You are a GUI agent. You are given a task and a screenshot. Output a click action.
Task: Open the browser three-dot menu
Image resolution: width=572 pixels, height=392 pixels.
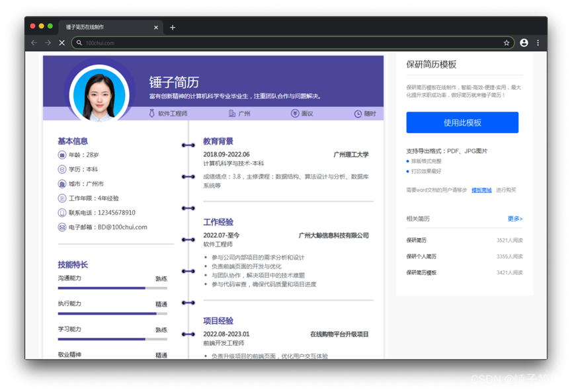(x=538, y=43)
